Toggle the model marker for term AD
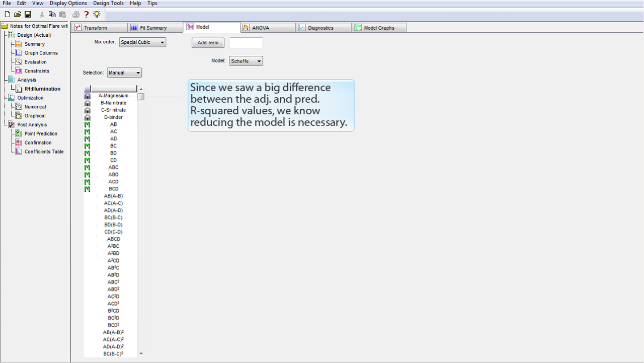This screenshot has height=363, width=644. 87,138
